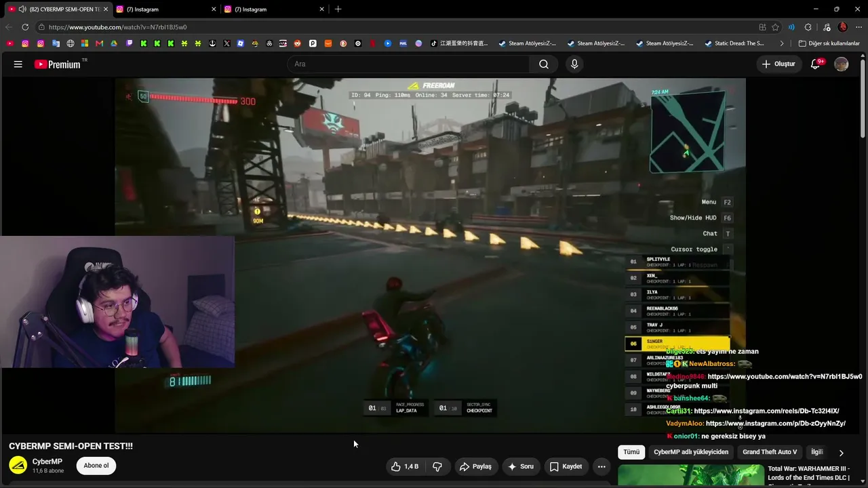
Task: Open the X (Twitter) bookmark
Action: pos(226,43)
